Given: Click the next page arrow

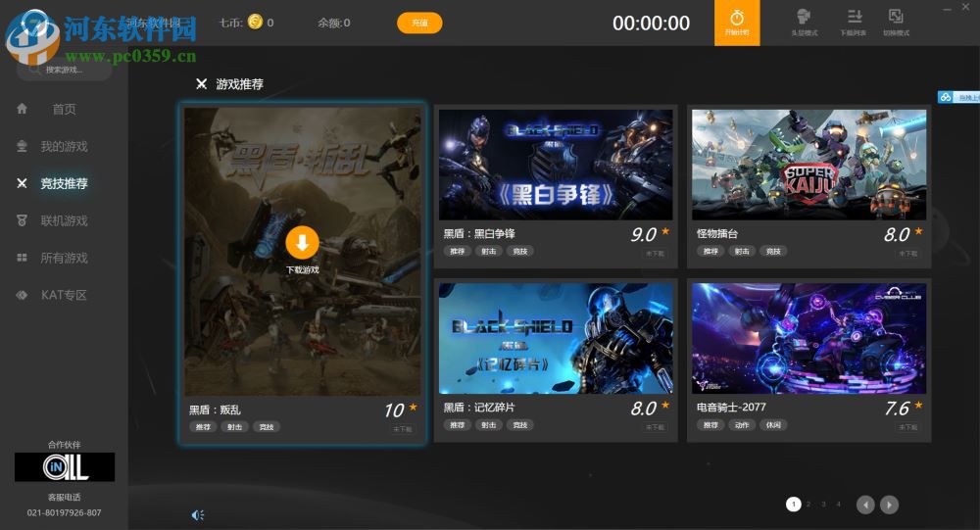Looking at the screenshot, I should [890, 505].
